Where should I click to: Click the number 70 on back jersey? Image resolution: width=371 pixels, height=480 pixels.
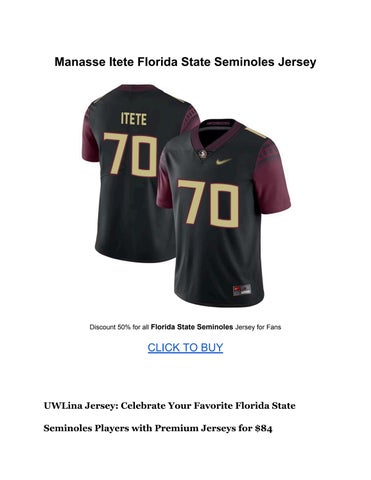pos(130,154)
